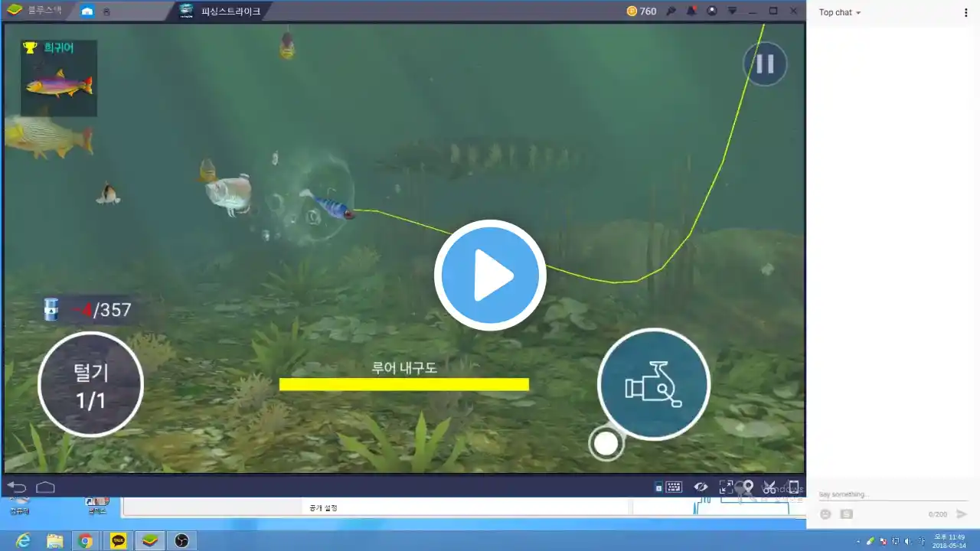Open OBS Studio from taskbar
Image resolution: width=980 pixels, height=551 pixels.
181,540
